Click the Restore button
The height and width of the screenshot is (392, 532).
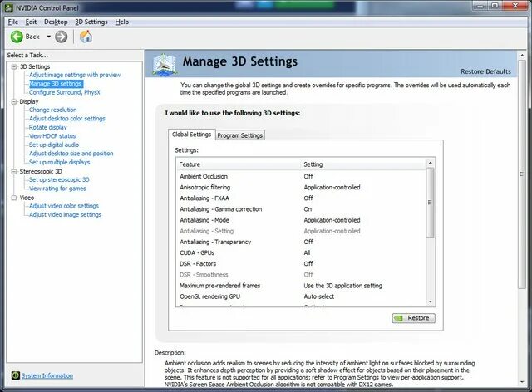point(414,318)
